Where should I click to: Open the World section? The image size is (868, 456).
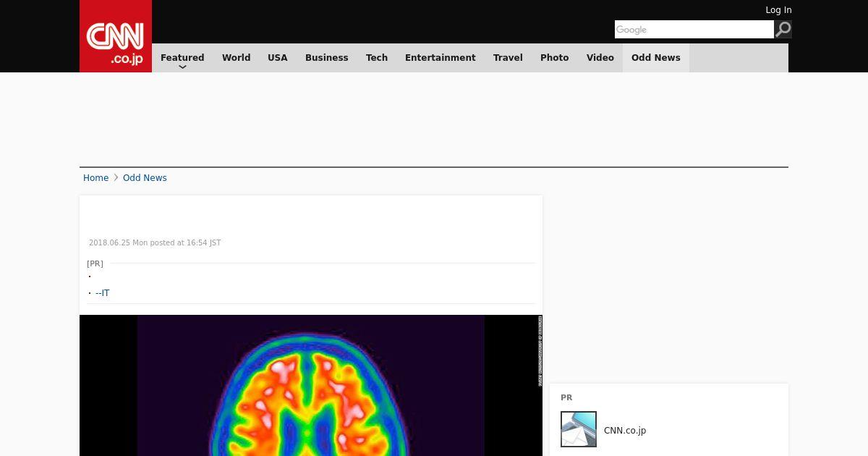[236, 58]
